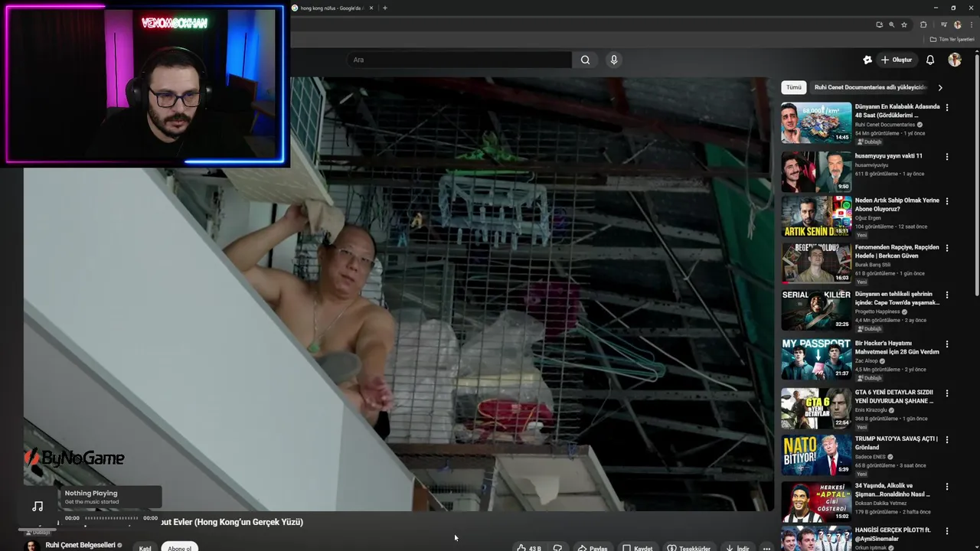The height and width of the screenshot is (551, 980).
Task: Click Zac Alsop channel name
Action: (867, 361)
